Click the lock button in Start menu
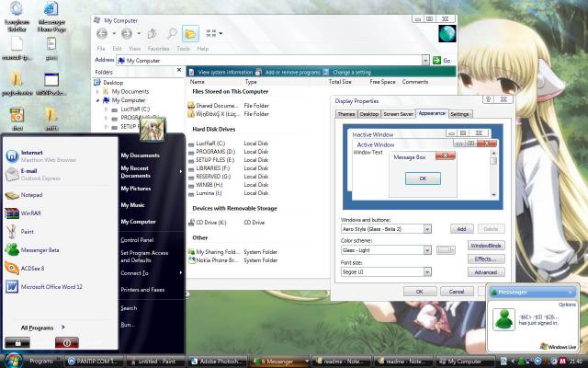Image resolution: width=588 pixels, height=368 pixels. click(17, 342)
